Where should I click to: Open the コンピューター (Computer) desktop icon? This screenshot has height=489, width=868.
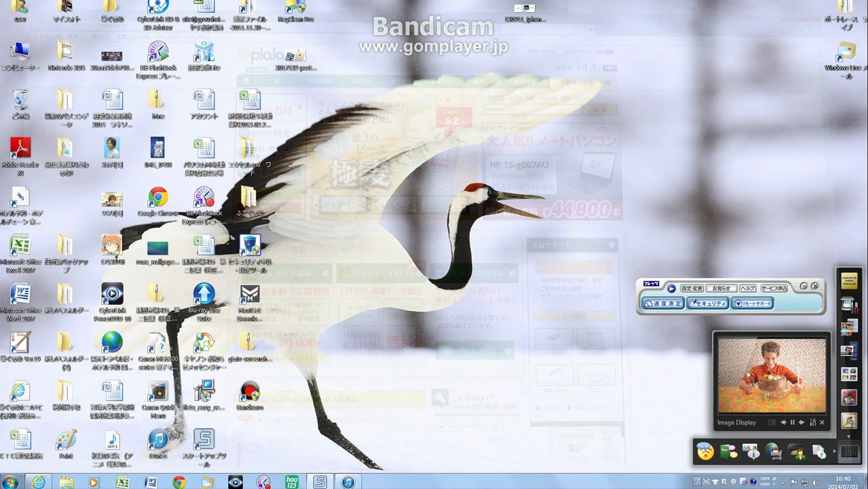point(20,56)
